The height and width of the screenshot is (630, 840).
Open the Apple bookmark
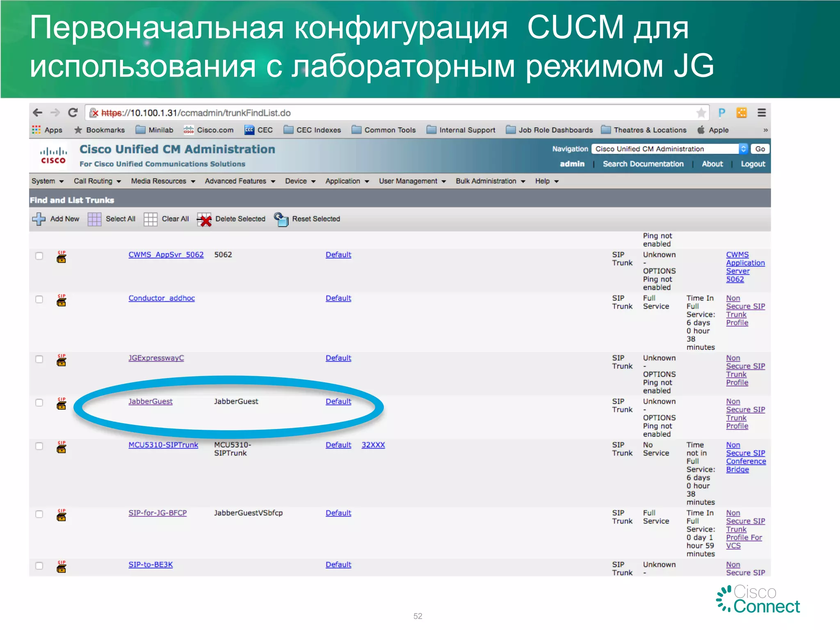point(713,130)
